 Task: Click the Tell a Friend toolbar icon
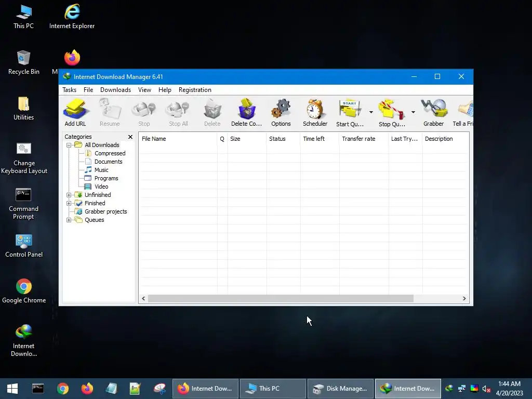(x=463, y=112)
